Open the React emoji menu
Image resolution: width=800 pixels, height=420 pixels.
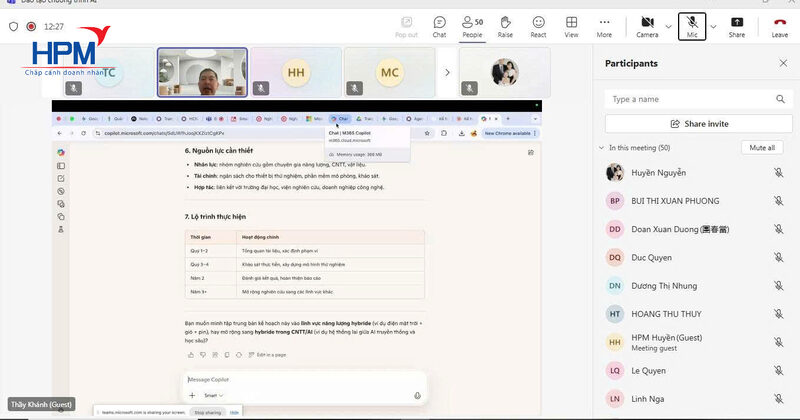click(x=538, y=25)
